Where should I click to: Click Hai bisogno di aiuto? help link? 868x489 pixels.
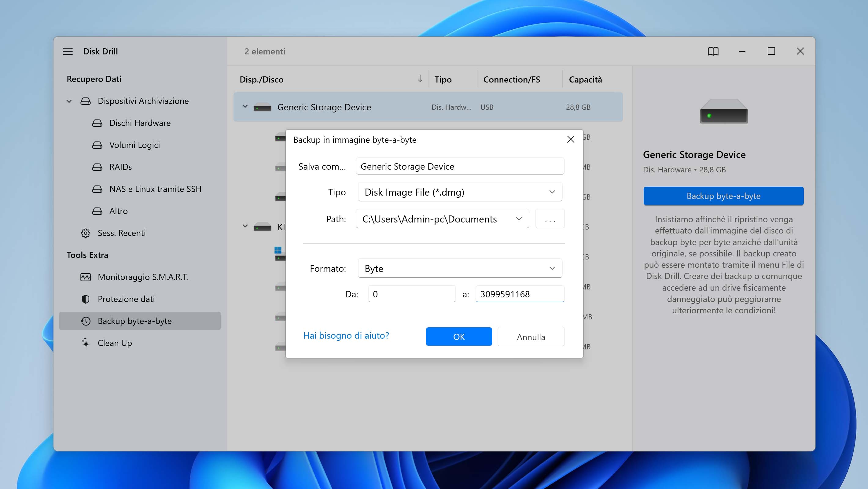point(346,335)
